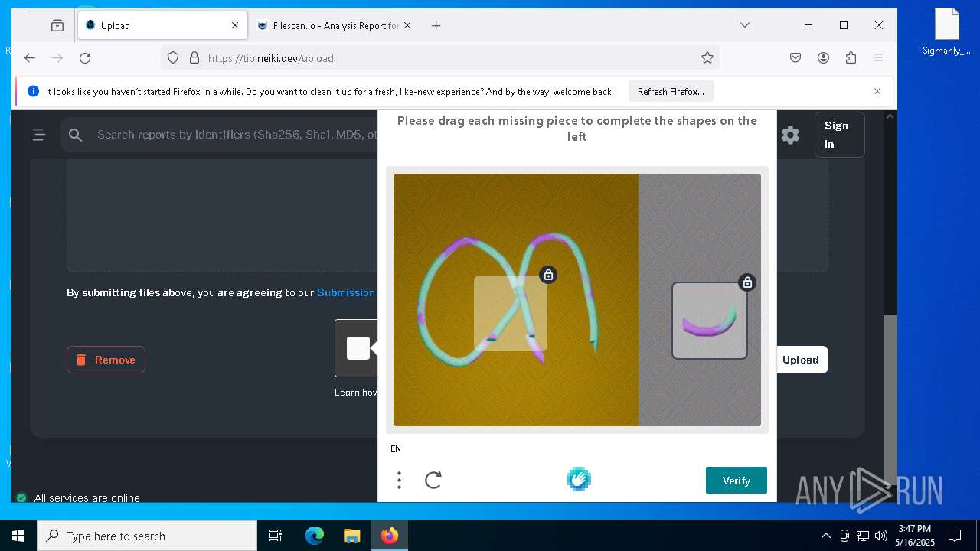Screen dimensions: 980x551
Task: Open settings gear icon
Action: click(x=790, y=135)
